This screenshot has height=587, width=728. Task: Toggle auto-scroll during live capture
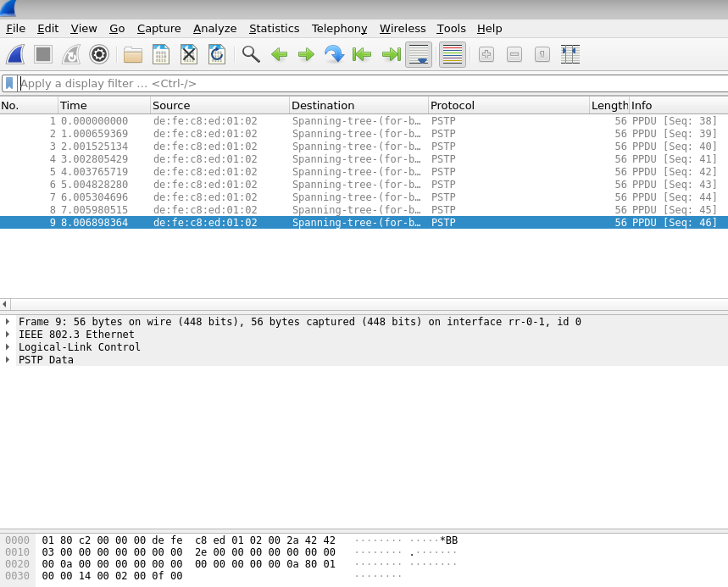[x=419, y=54]
